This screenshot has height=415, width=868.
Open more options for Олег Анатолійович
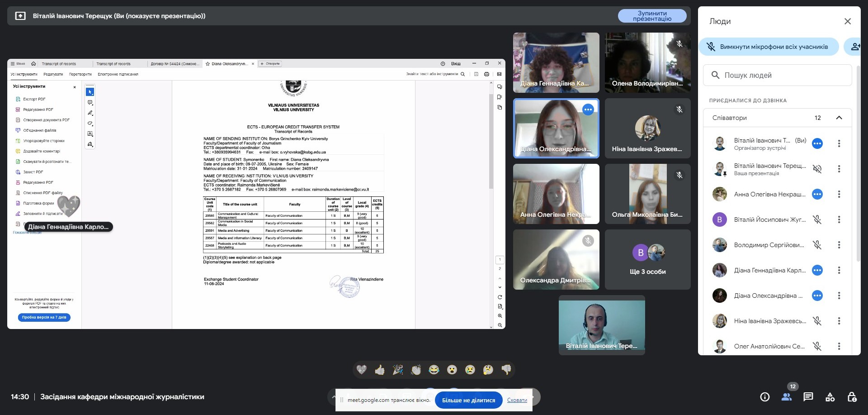pyautogui.click(x=839, y=346)
